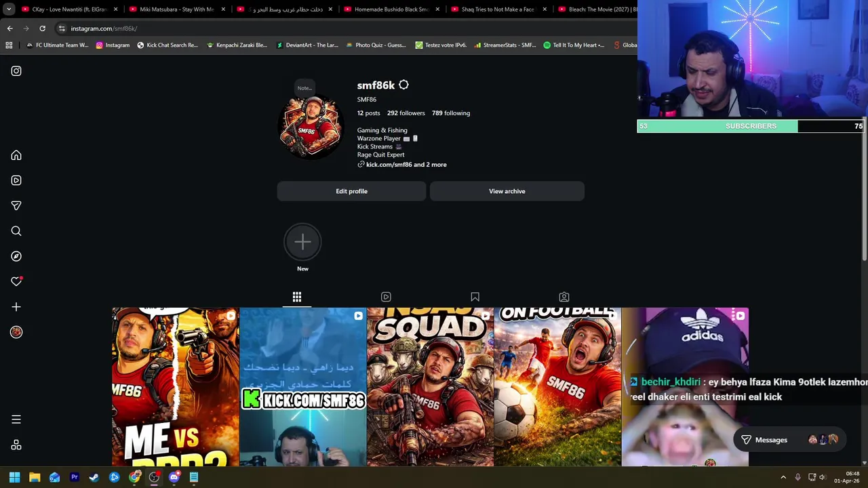This screenshot has height=488, width=868.
Task: Click the Edit profile button
Action: [x=351, y=191]
